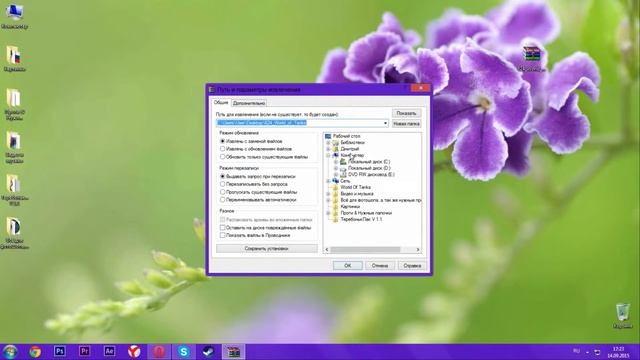
Task: Select 'Видео и музыка' folder in tree
Action: 357,194
